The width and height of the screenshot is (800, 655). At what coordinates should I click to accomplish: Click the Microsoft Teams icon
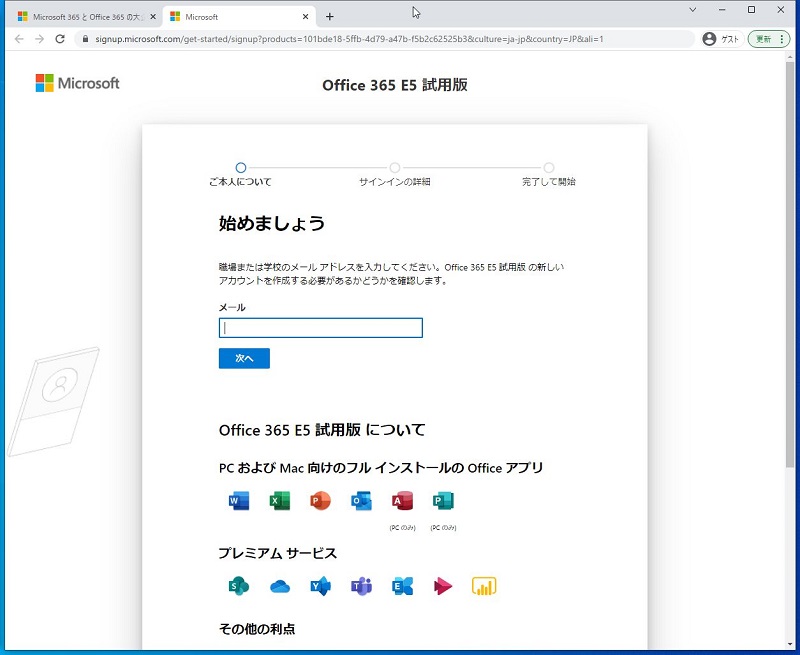tap(361, 587)
